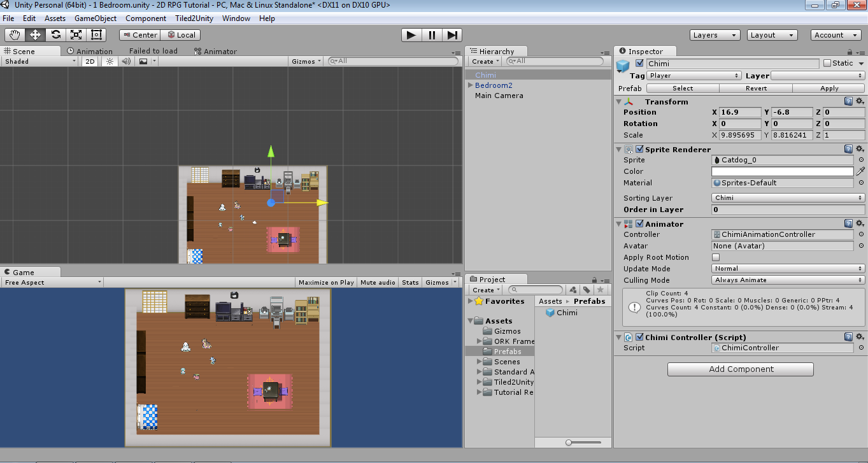Expand the Scenes folder
Image resolution: width=868 pixels, height=463 pixels.
[x=480, y=361]
